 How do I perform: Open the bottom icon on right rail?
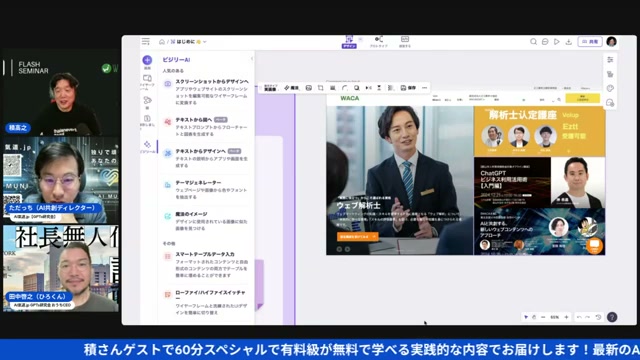coord(610,102)
